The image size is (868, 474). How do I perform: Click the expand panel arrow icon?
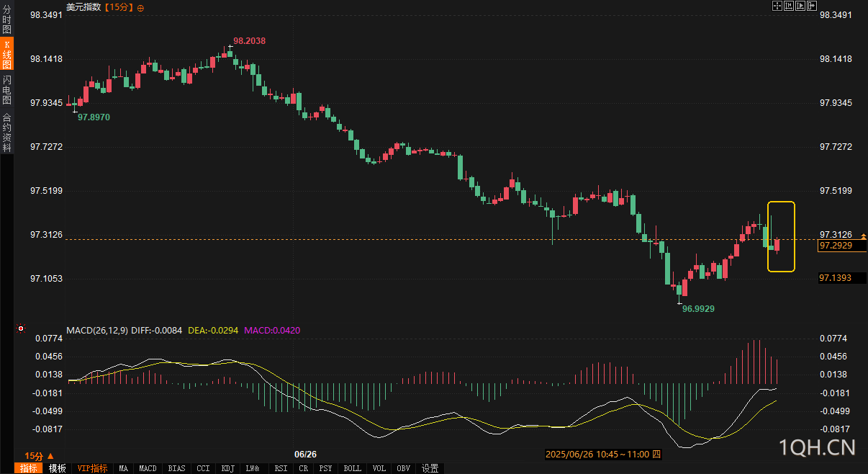(x=812, y=6)
